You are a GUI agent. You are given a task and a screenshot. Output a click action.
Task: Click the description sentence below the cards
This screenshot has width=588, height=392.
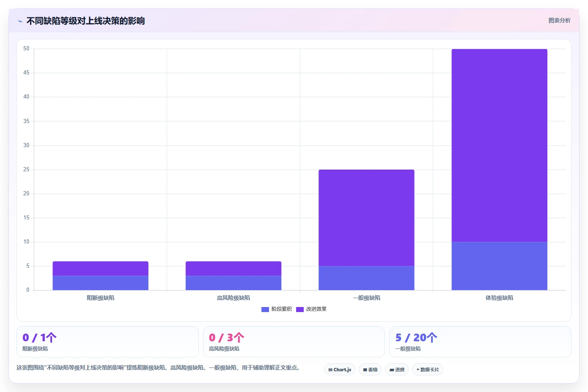159,368
